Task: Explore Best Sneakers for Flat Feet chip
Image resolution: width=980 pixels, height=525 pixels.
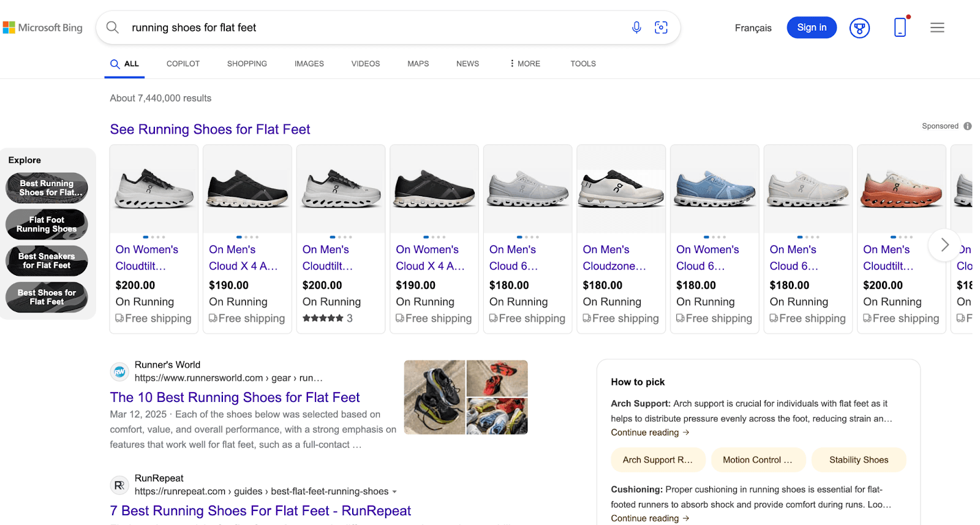Action: (47, 261)
